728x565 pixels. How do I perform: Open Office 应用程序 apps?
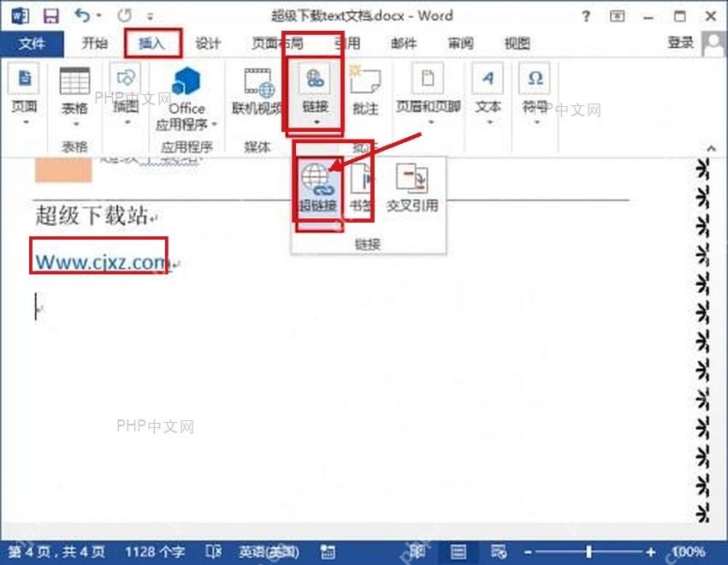pyautogui.click(x=186, y=98)
